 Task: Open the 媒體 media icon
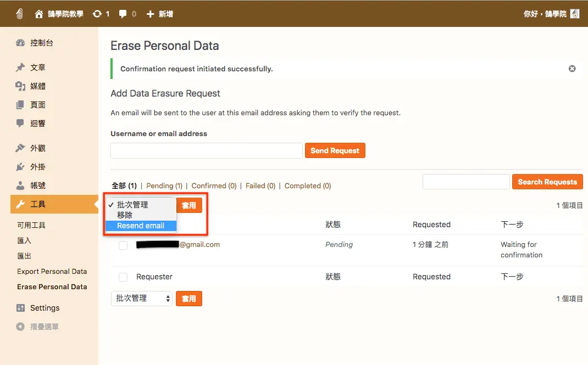click(x=20, y=86)
